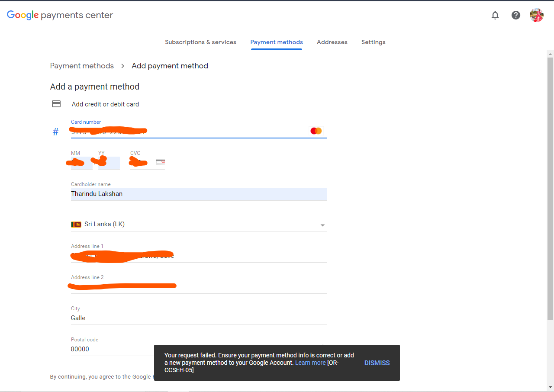The image size is (554, 392).
Task: Click the Google payments center logo
Action: tap(60, 15)
